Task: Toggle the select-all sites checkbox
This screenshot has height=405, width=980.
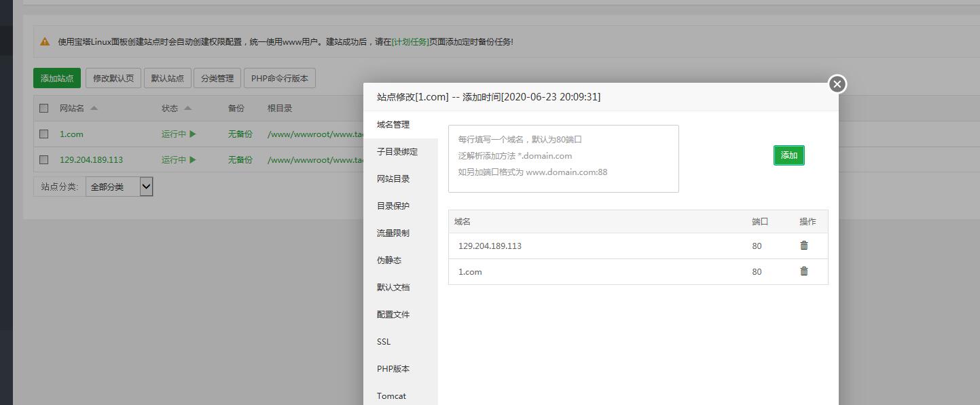Action: (x=44, y=109)
